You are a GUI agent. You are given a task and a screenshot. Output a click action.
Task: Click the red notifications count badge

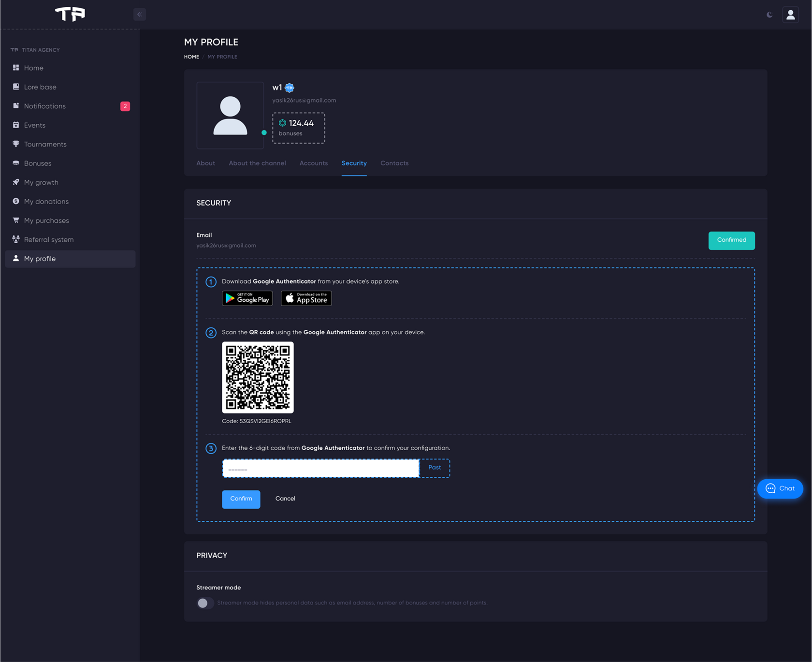tap(125, 106)
